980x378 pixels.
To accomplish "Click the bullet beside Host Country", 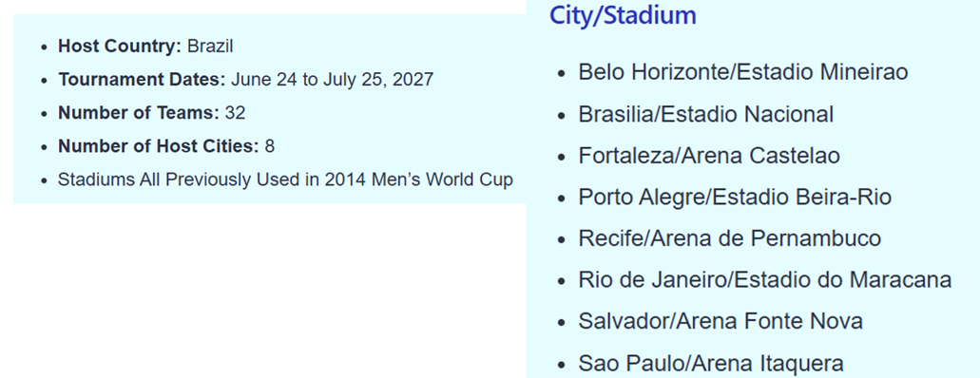I will 43,47.
